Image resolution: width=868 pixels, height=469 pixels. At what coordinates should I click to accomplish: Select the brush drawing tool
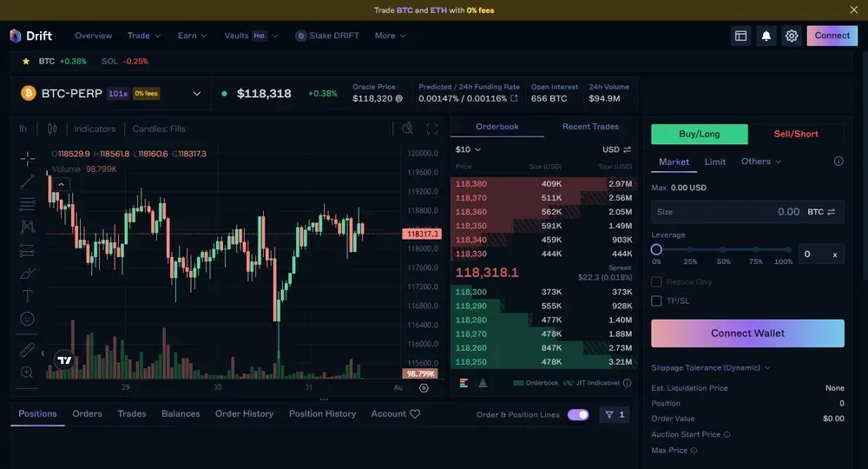tap(27, 274)
